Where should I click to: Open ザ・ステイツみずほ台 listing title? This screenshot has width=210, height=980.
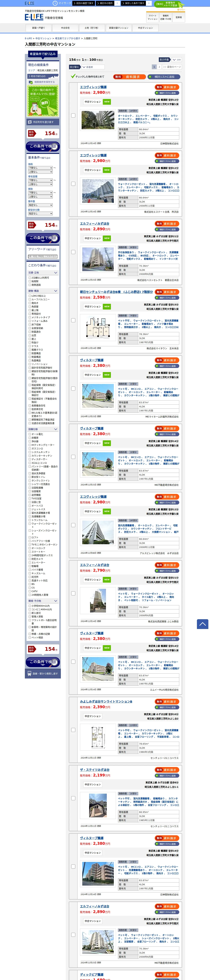coord(95,770)
